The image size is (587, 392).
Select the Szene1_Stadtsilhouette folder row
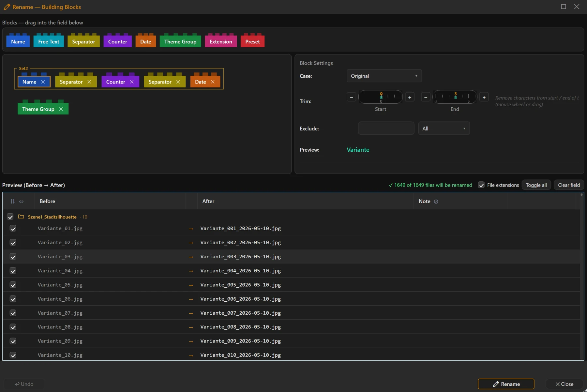(291, 217)
